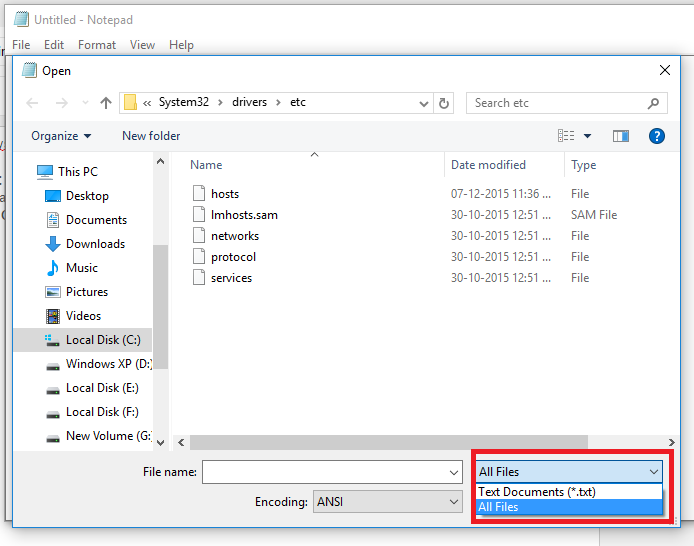
Task: Expand address bar previous locations chevron
Action: pos(424,104)
